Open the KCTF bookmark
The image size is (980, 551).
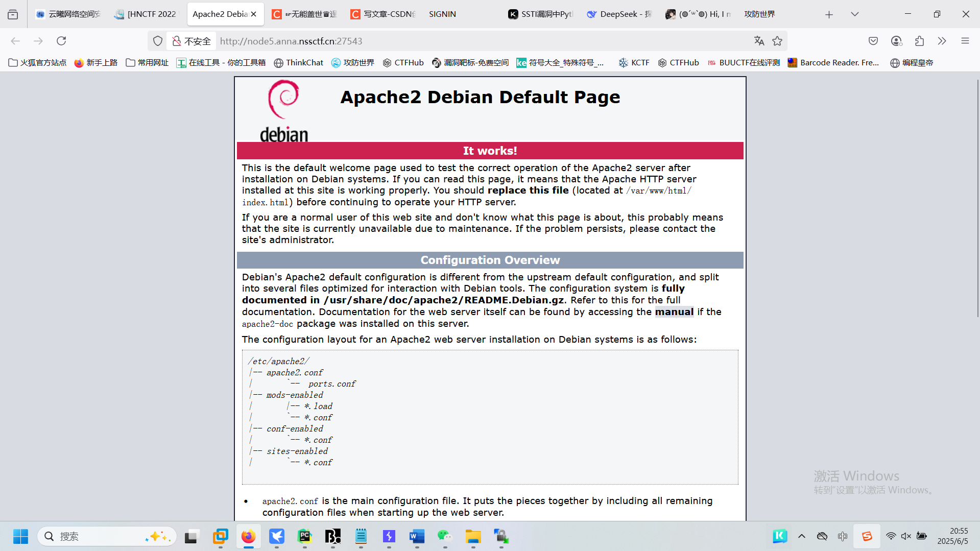click(634, 63)
